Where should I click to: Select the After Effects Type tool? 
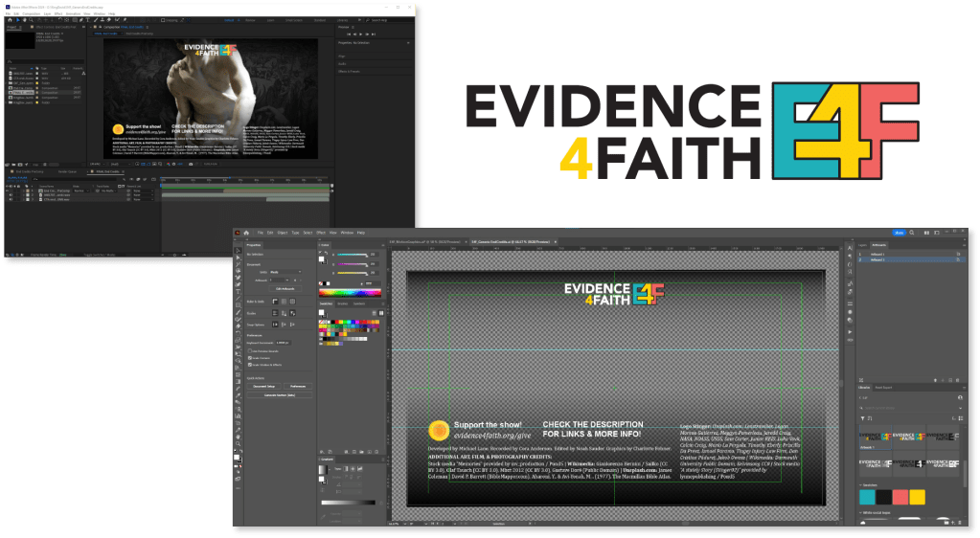pos(87,20)
